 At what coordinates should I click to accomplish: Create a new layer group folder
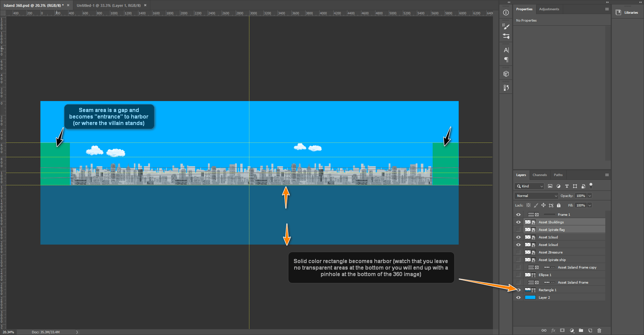pyautogui.click(x=581, y=331)
